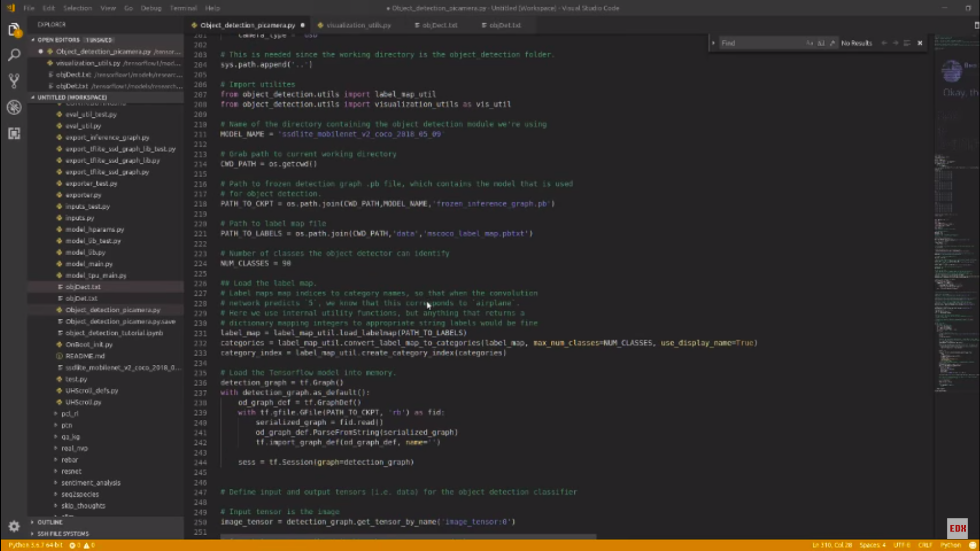Screen dimensions: 980x551
Task: Close the Find widget
Action: pyautogui.click(x=920, y=43)
